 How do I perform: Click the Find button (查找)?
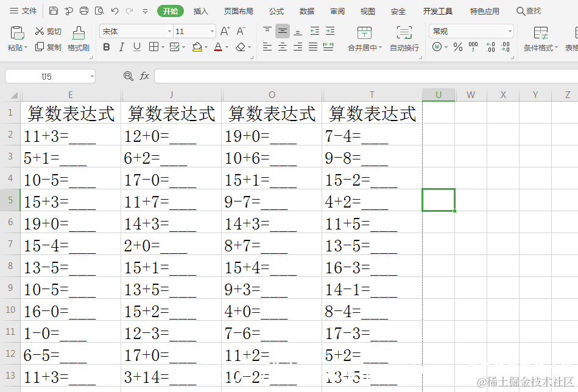[529, 11]
